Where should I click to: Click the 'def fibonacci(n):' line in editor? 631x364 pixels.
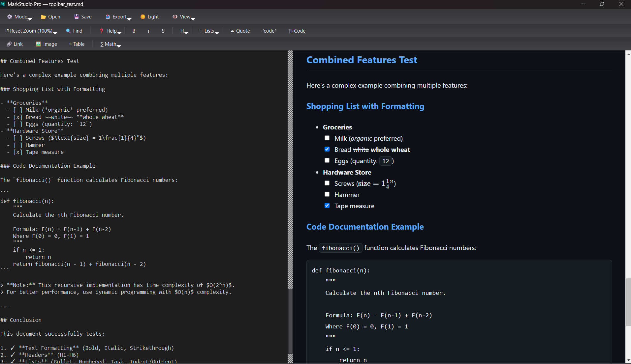tap(27, 201)
